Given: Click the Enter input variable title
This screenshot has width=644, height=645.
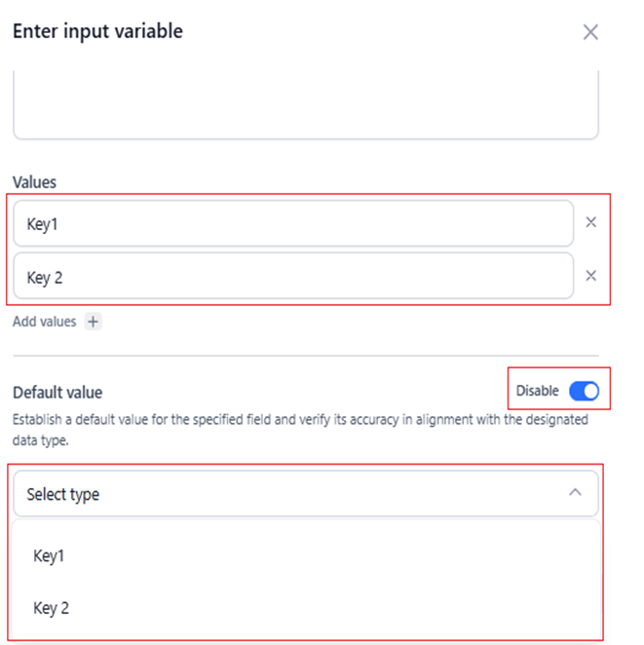Looking at the screenshot, I should tap(96, 31).
